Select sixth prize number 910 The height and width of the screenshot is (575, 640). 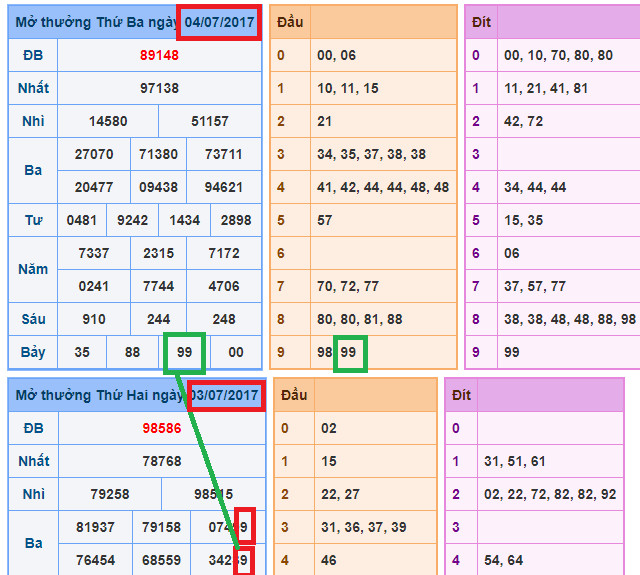(94, 319)
